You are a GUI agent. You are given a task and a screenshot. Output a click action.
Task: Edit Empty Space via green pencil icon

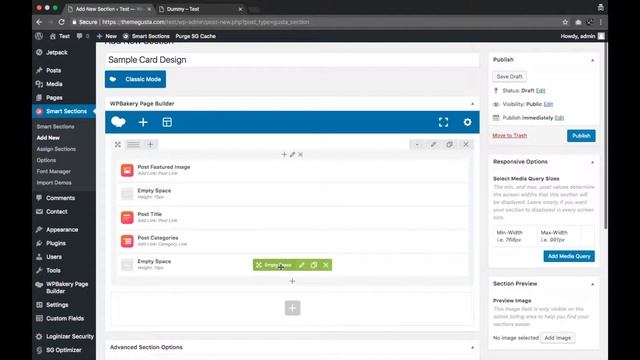302,265
